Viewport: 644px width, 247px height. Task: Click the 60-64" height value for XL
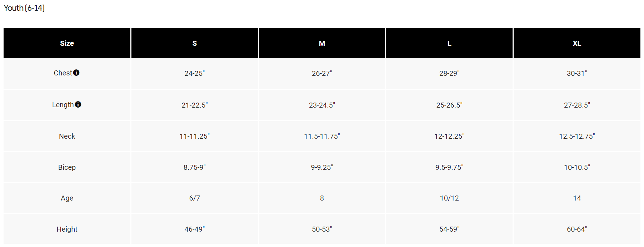point(577,229)
